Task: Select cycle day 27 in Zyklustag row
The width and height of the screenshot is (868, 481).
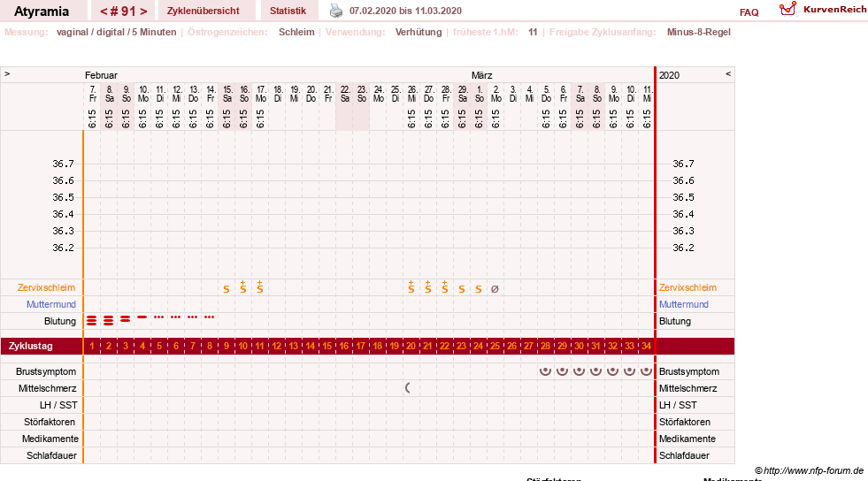Action: (528, 346)
